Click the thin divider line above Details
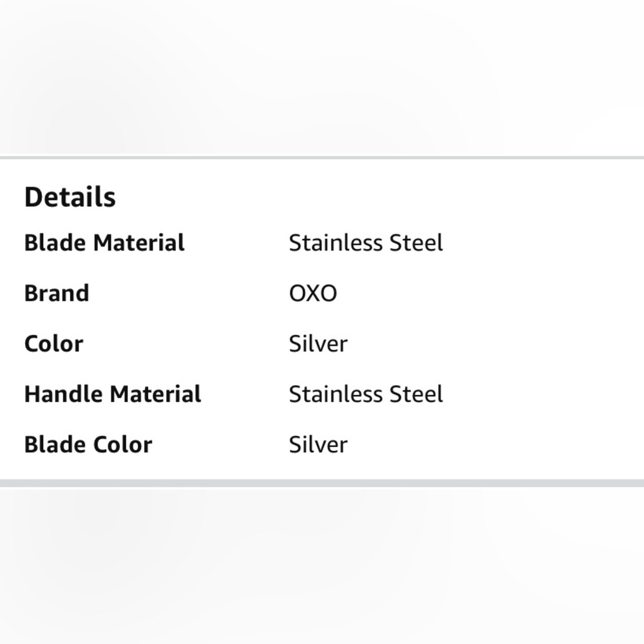This screenshot has height=644, width=644. pyautogui.click(x=322, y=157)
